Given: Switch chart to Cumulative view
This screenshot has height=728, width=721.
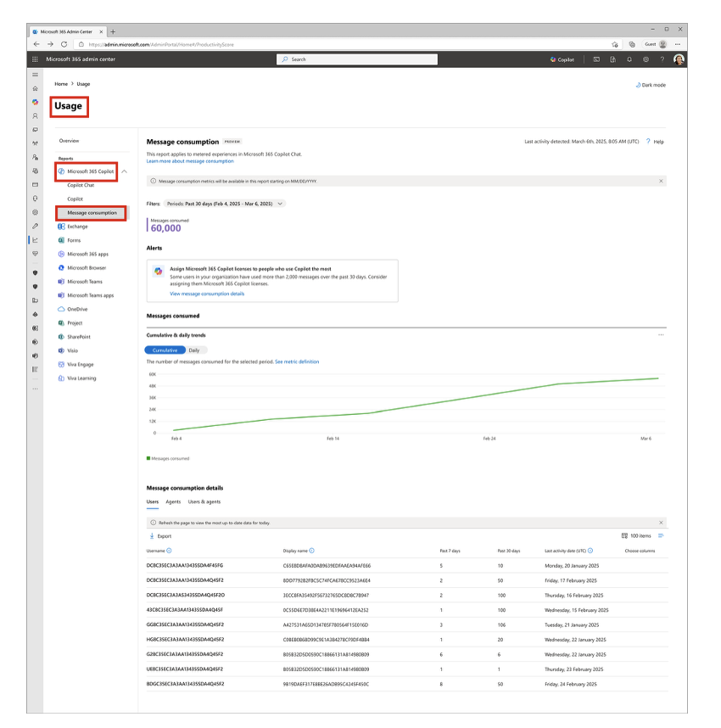Looking at the screenshot, I should [165, 350].
